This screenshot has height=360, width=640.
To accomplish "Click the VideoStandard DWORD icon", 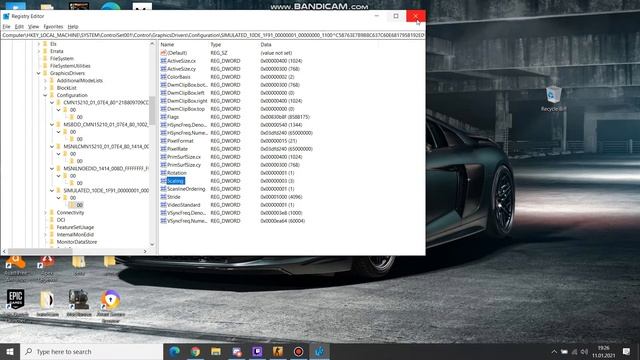I will click(163, 205).
